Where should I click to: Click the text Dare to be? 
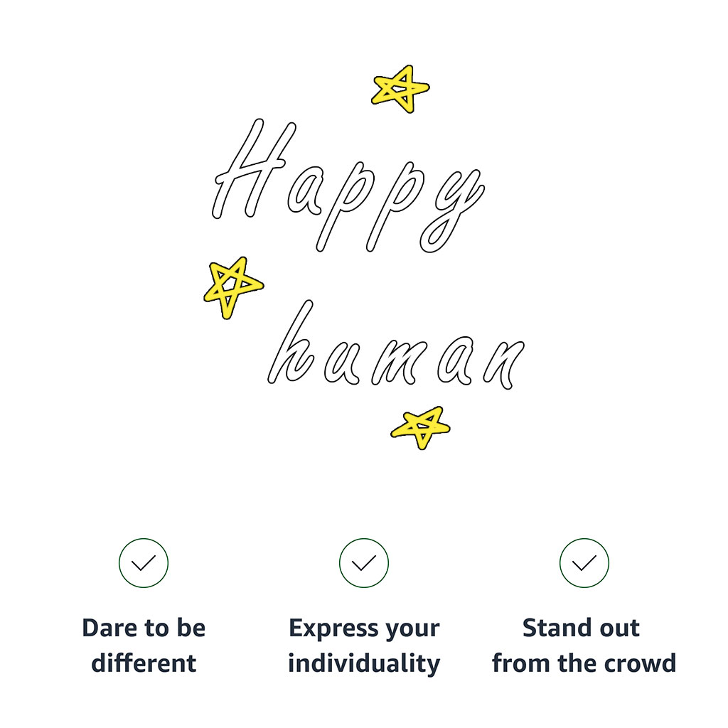coord(144,628)
